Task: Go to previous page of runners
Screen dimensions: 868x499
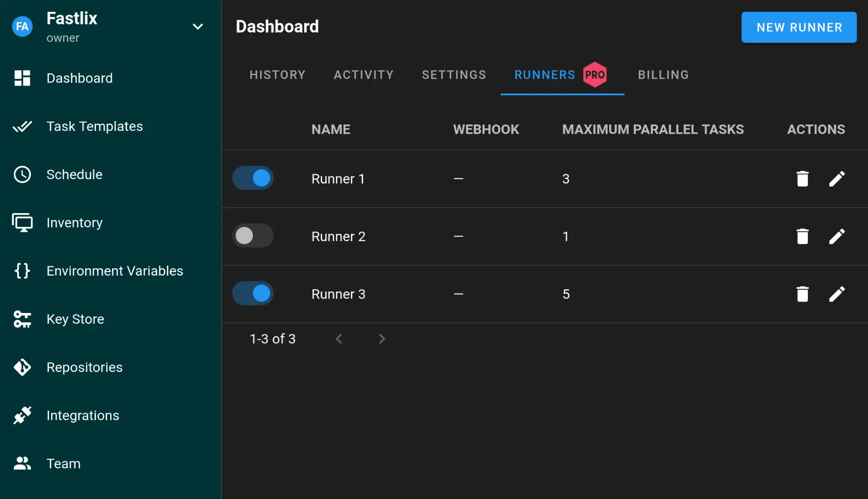Action: (339, 339)
